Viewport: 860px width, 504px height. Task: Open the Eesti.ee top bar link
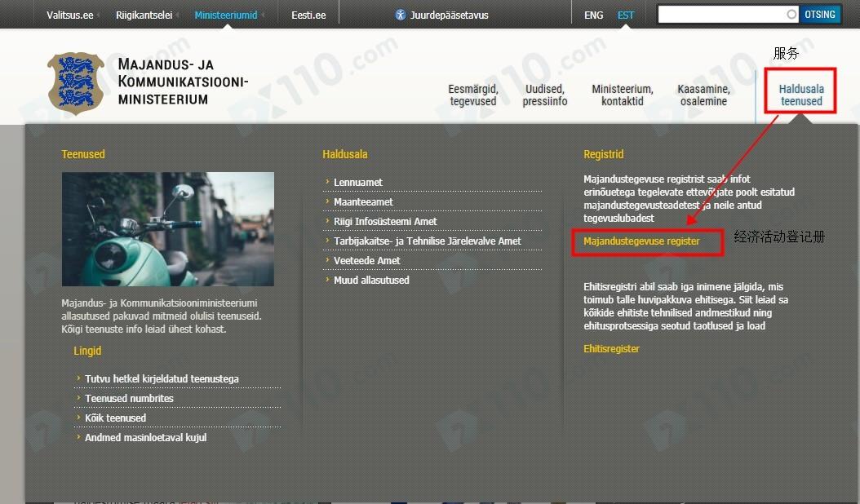click(x=308, y=15)
